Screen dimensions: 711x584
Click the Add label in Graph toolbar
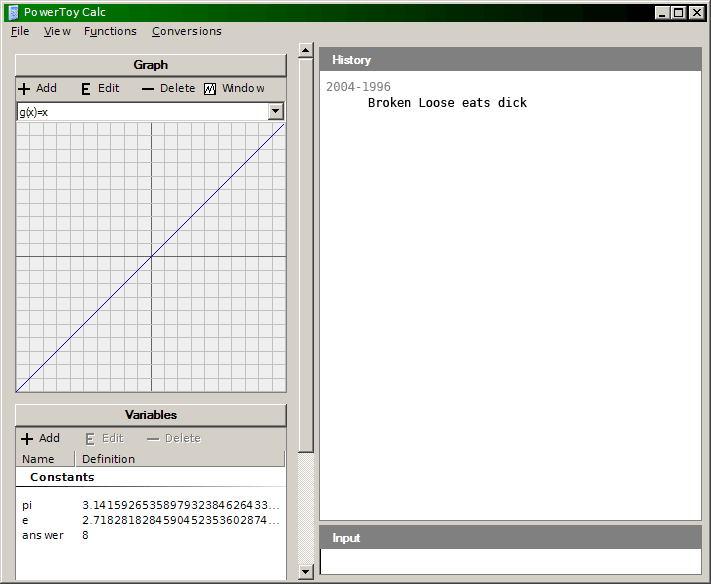pyautogui.click(x=46, y=88)
